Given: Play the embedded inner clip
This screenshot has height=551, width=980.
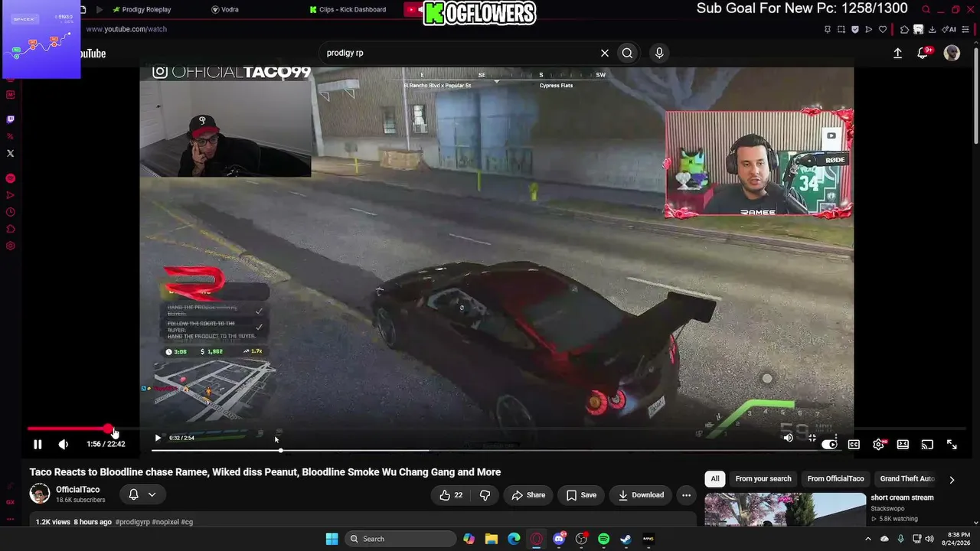Looking at the screenshot, I should tap(158, 438).
